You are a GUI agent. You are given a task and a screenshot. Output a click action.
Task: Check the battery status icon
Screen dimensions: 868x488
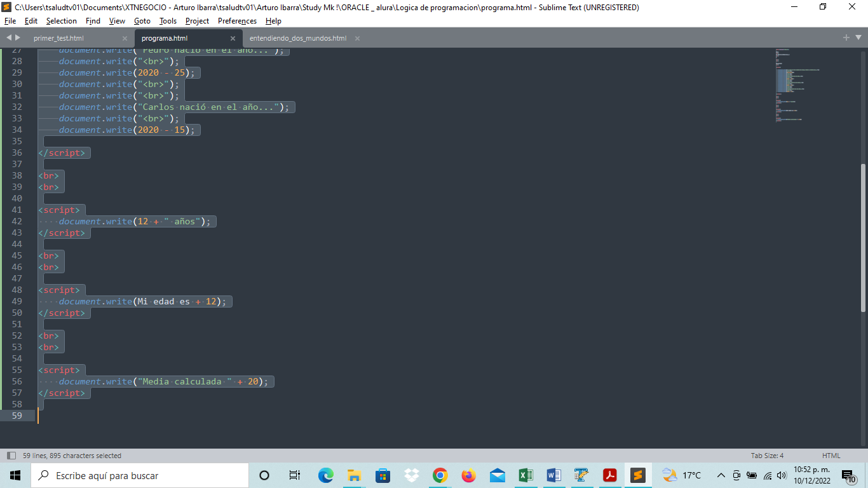coord(752,475)
